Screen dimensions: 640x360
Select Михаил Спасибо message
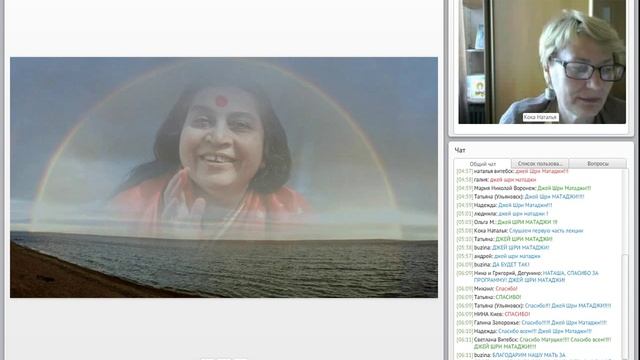coord(487,289)
